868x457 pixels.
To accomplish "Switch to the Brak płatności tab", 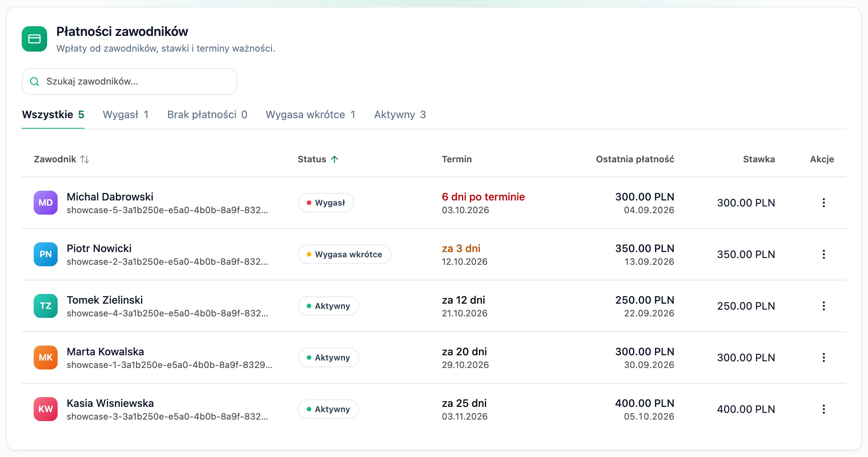I will coord(207,114).
